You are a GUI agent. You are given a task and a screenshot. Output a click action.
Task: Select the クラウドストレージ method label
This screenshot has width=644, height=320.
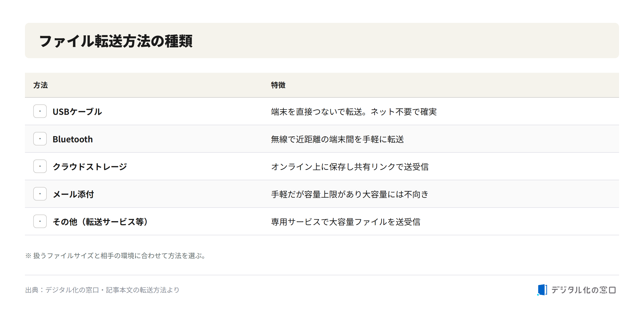point(90,167)
